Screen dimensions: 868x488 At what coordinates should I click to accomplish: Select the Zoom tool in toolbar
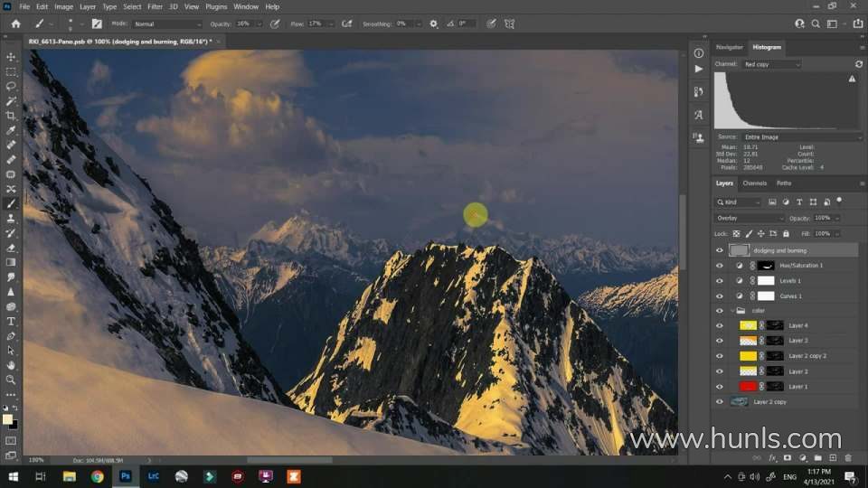tap(11, 380)
